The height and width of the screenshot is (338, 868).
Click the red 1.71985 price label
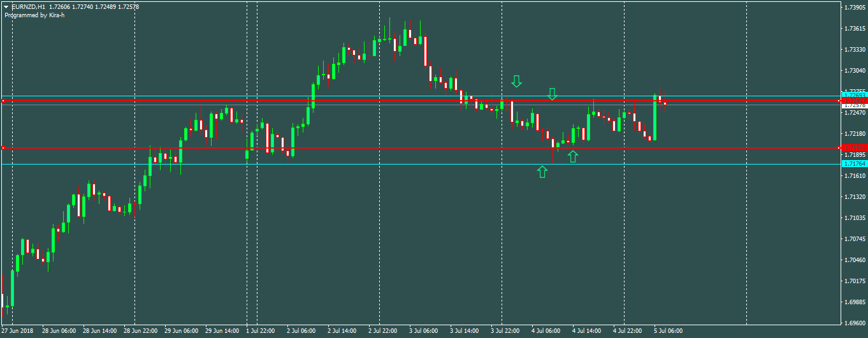854,148
